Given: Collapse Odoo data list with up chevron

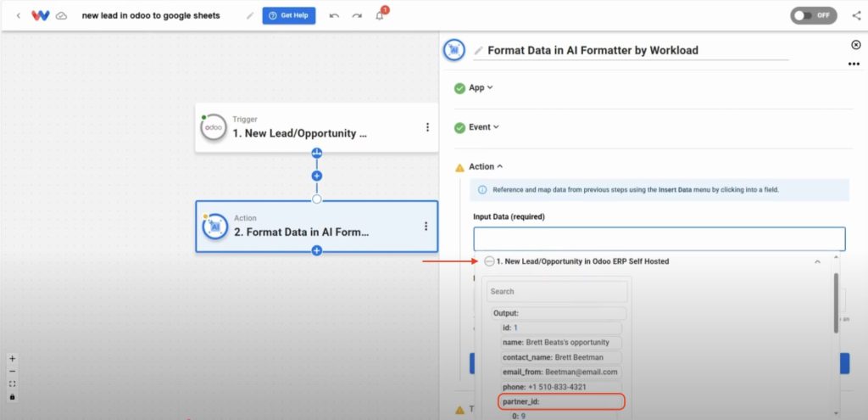Looking at the screenshot, I should coord(817,261).
